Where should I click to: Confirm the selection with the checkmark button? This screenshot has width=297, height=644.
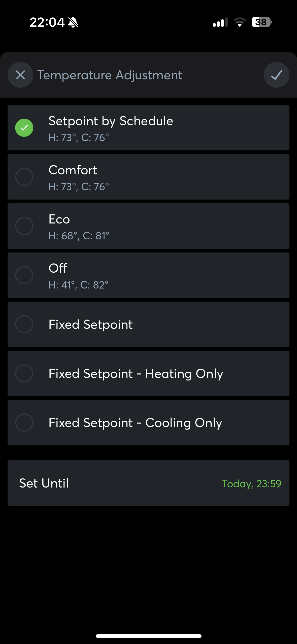[x=276, y=75]
